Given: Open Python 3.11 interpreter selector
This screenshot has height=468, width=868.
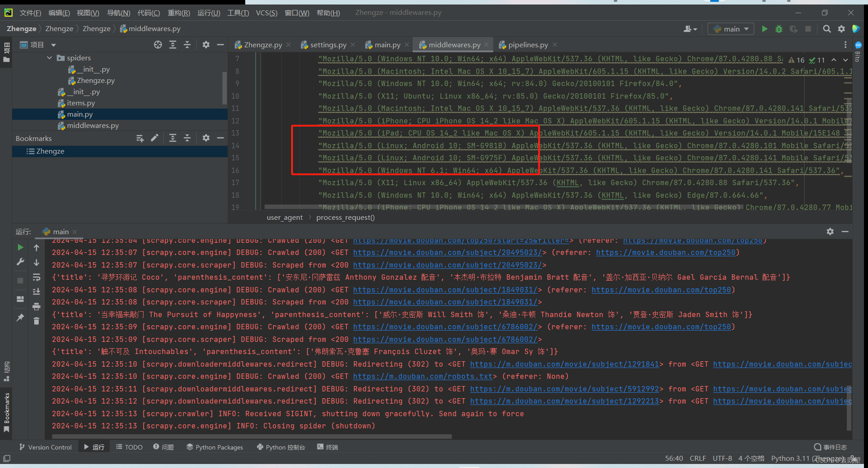Looking at the screenshot, I should tap(808, 458).
